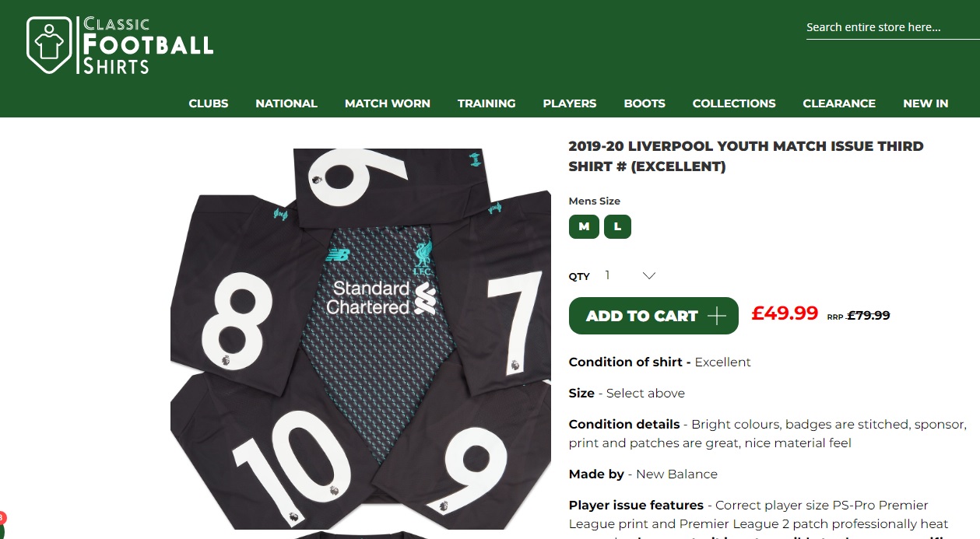This screenshot has height=539, width=980.
Task: Select mens size M
Action: point(584,227)
